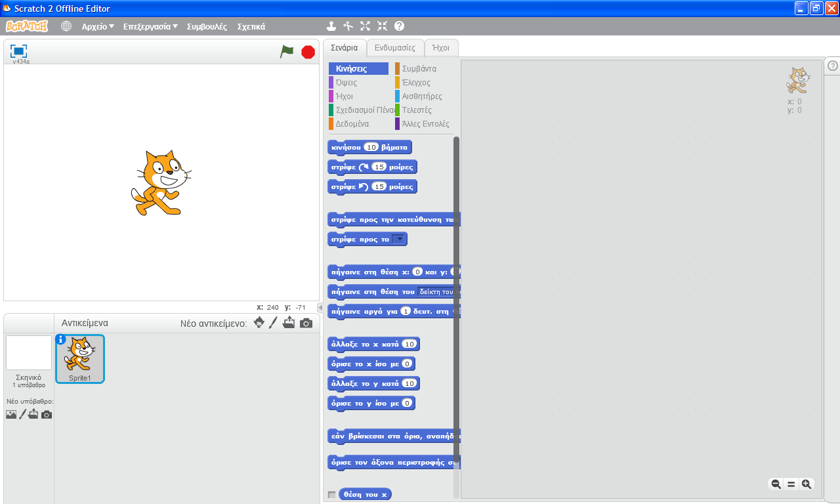Click the block help question-mark tool

(x=399, y=26)
